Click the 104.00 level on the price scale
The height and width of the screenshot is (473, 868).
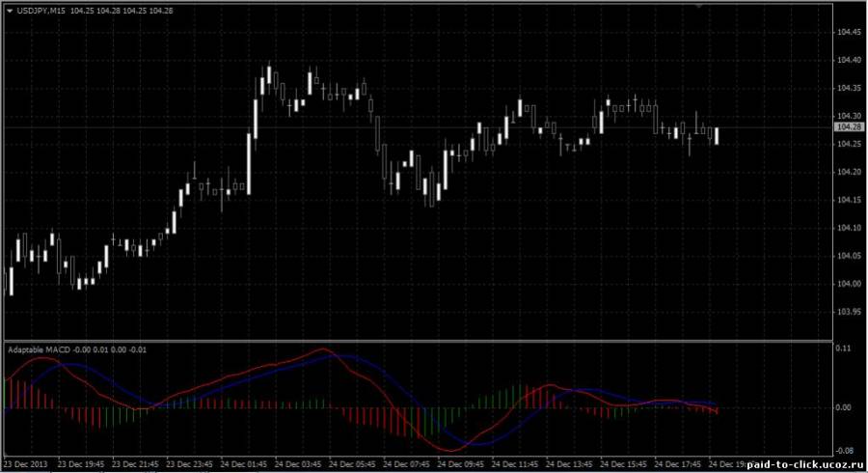pyautogui.click(x=849, y=284)
